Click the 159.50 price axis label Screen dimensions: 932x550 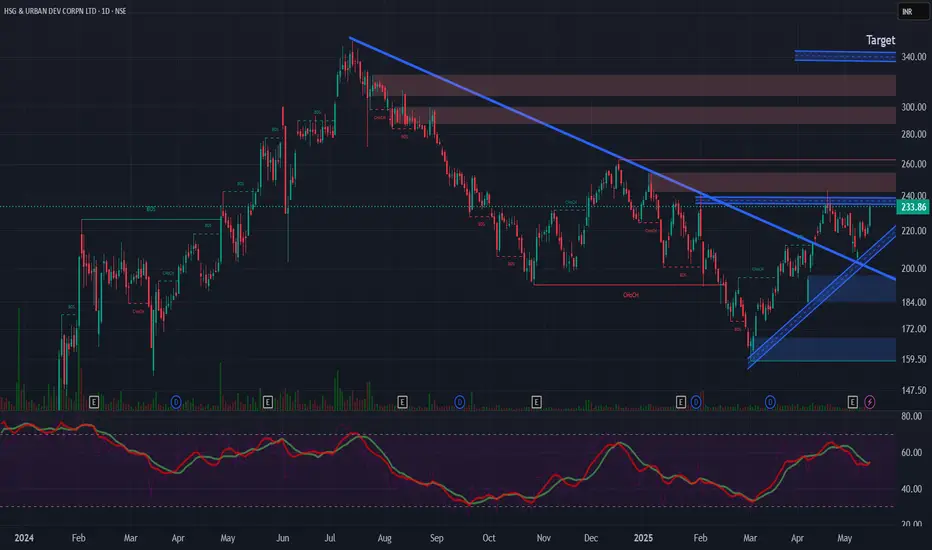point(914,359)
